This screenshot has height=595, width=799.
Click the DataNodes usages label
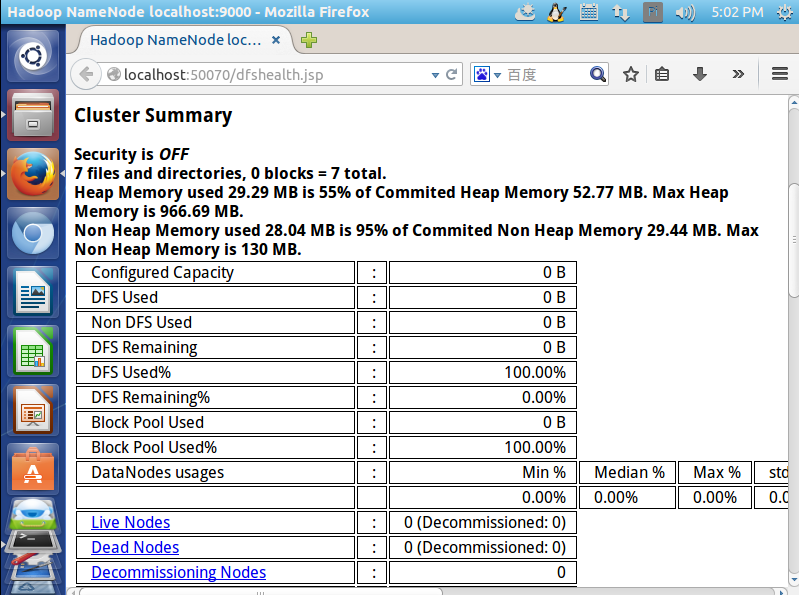click(x=157, y=472)
